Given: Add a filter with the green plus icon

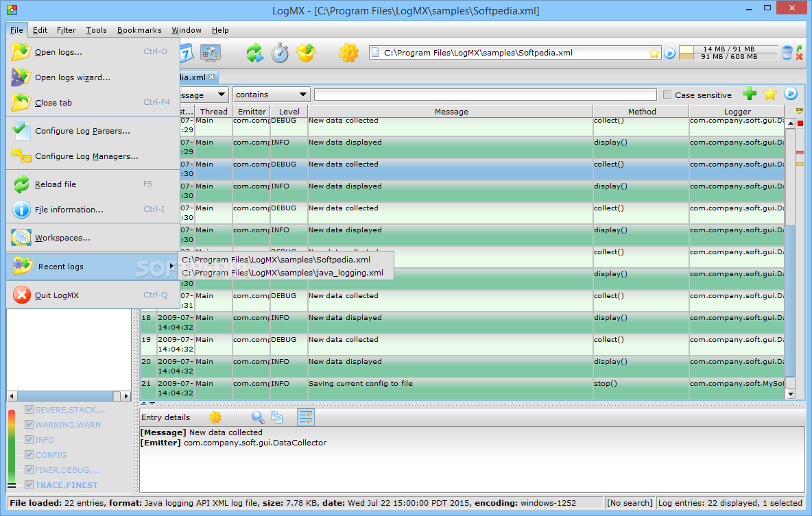Looking at the screenshot, I should pos(750,94).
